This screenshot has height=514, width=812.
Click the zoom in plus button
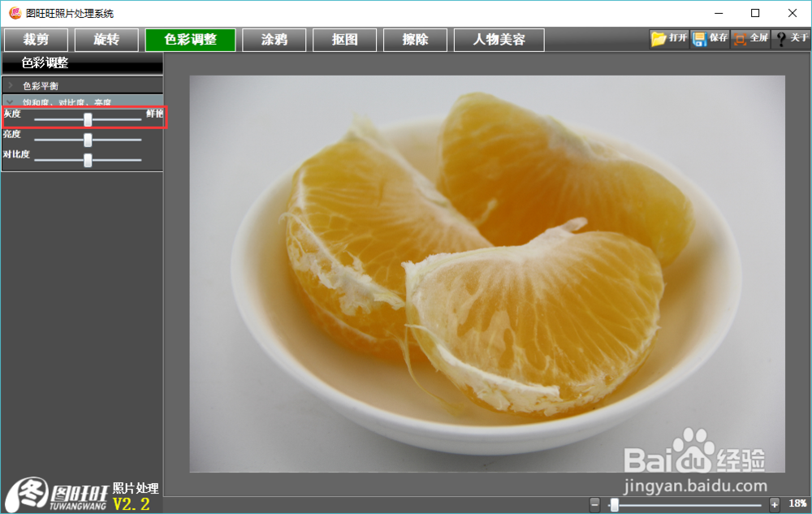point(774,504)
